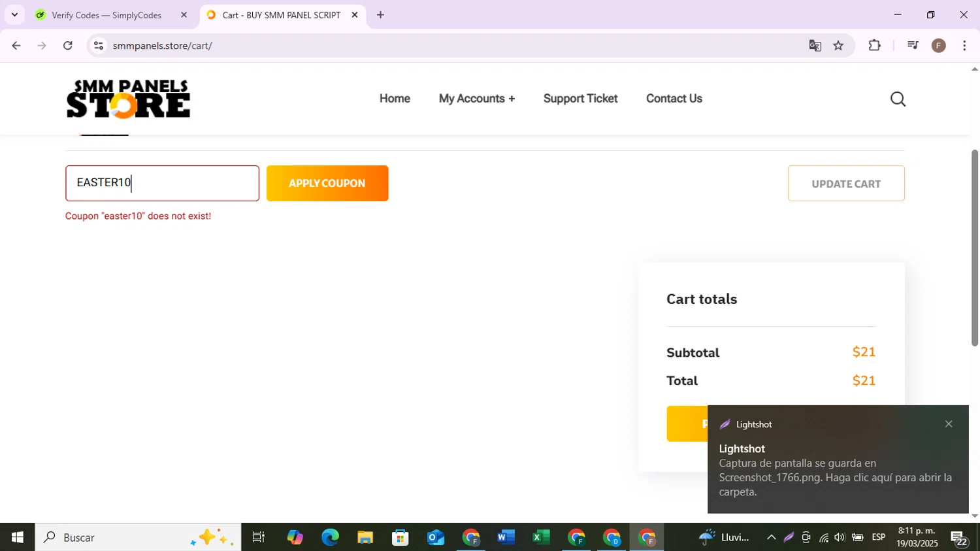Open the Support Ticket menu link
Screen dimensions: 980x551
pyautogui.click(x=580, y=99)
